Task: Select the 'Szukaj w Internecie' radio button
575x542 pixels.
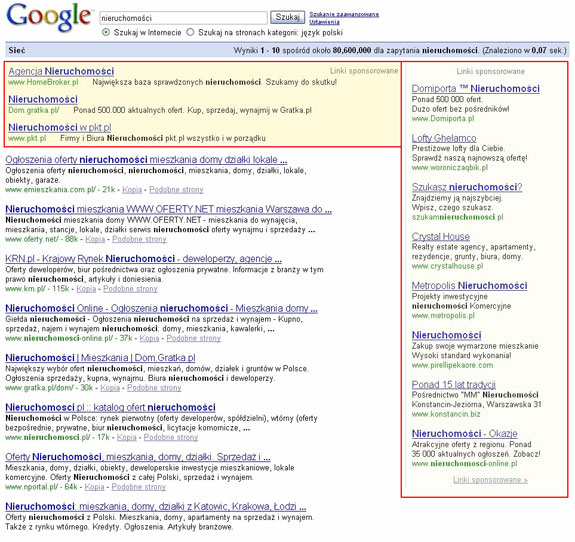Action: pyautogui.click(x=106, y=32)
